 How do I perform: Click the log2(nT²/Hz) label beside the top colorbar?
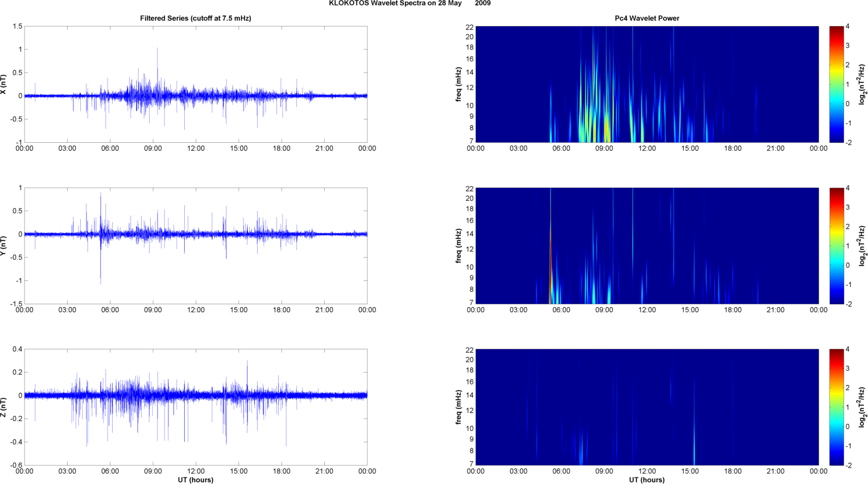(862, 84)
